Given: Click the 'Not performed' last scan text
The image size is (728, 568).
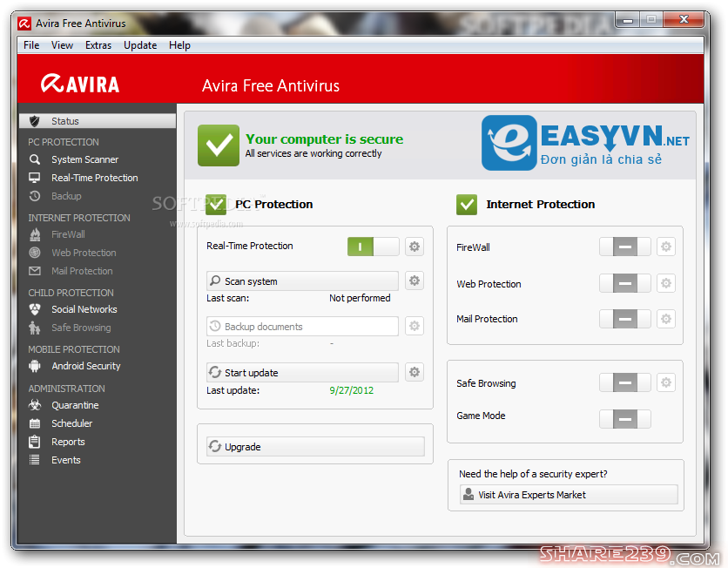Looking at the screenshot, I should [x=360, y=298].
